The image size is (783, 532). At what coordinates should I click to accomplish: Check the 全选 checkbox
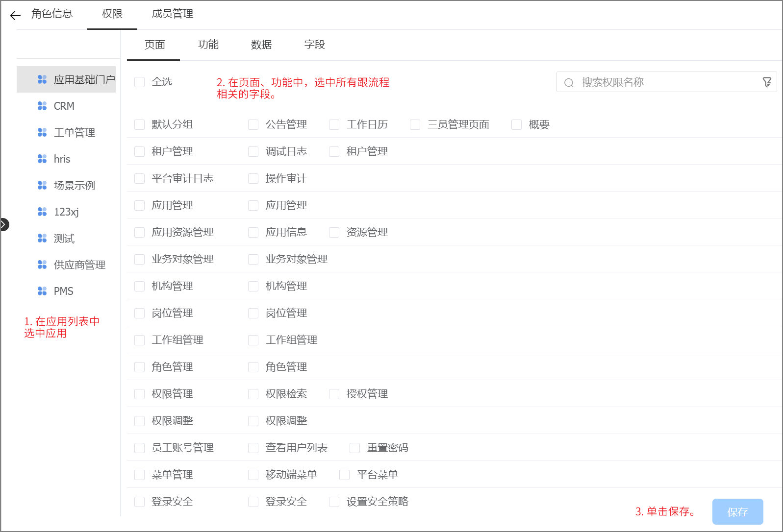[140, 82]
